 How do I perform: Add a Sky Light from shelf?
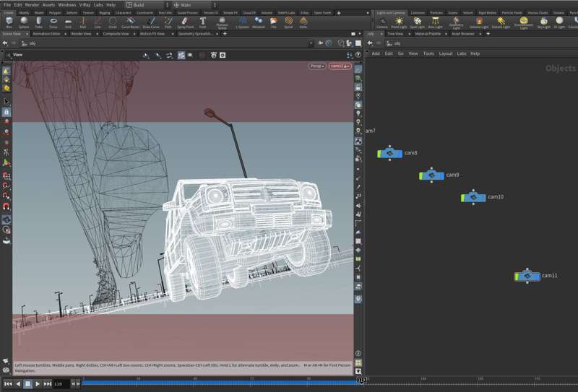click(x=544, y=22)
